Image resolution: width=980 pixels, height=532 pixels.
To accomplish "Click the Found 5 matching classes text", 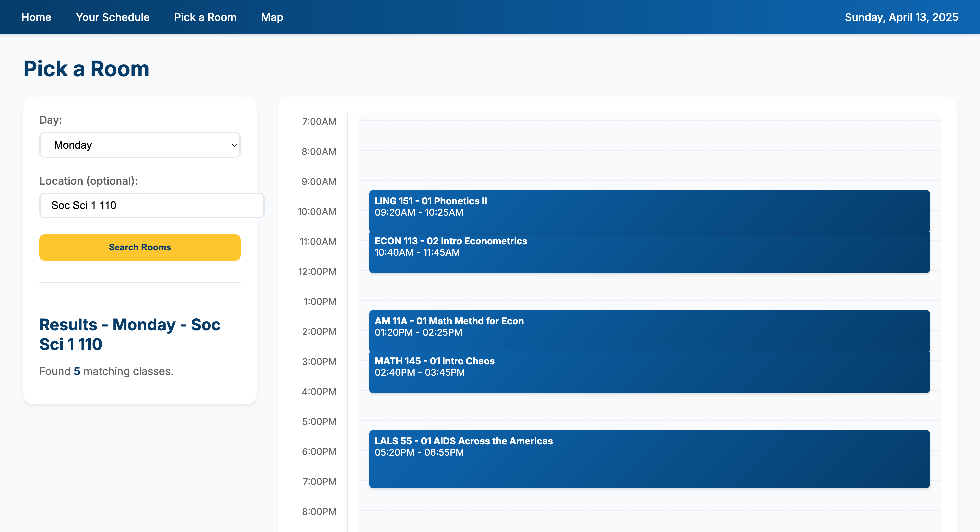I will (107, 371).
